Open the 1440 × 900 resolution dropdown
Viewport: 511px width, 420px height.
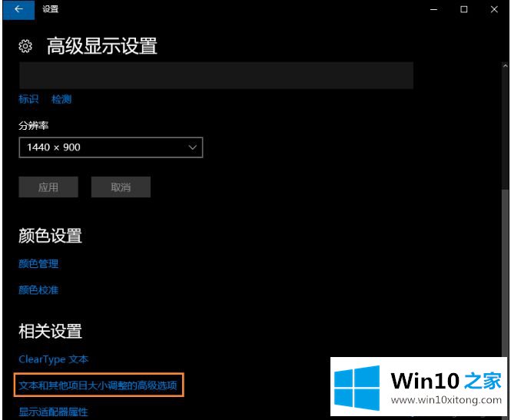[x=111, y=147]
